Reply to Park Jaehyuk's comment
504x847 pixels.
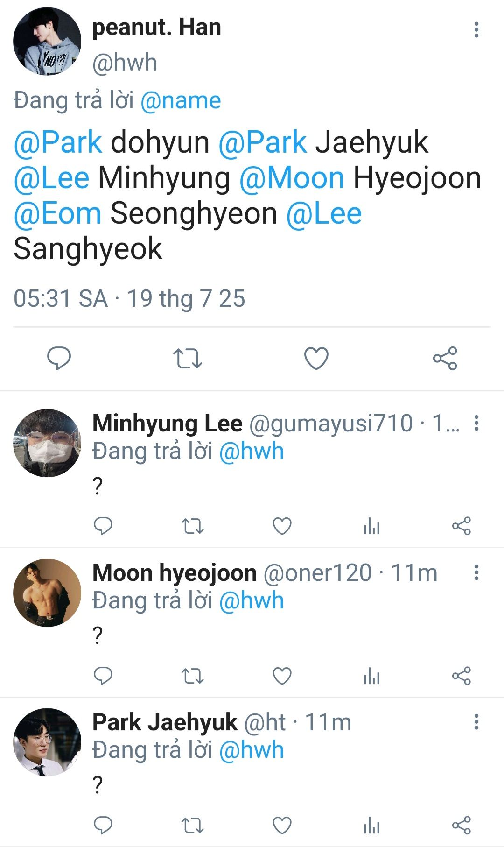pos(103,825)
